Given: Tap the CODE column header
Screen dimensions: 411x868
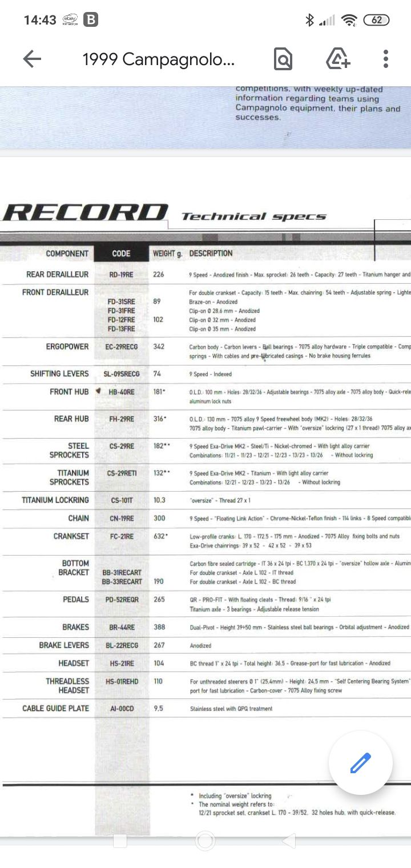Looking at the screenshot, I should (122, 254).
